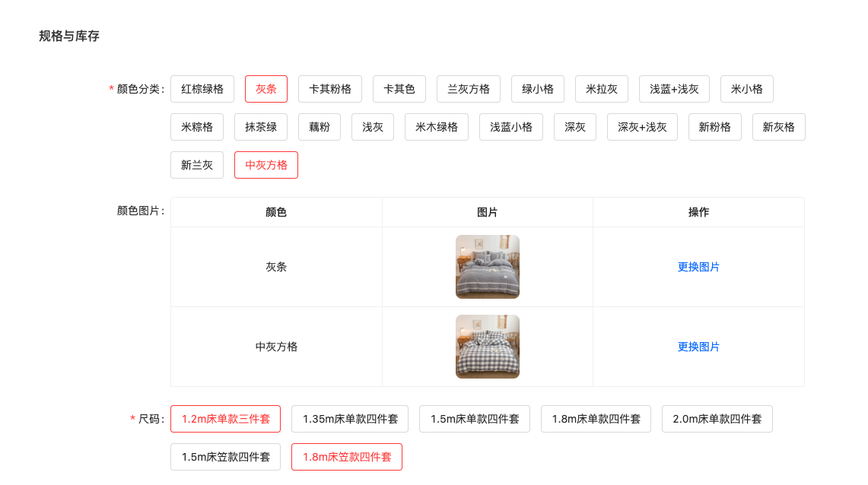Select the 1.5m床笠款四件套 size
Viewport: 868px width, 485px height.
click(226, 457)
